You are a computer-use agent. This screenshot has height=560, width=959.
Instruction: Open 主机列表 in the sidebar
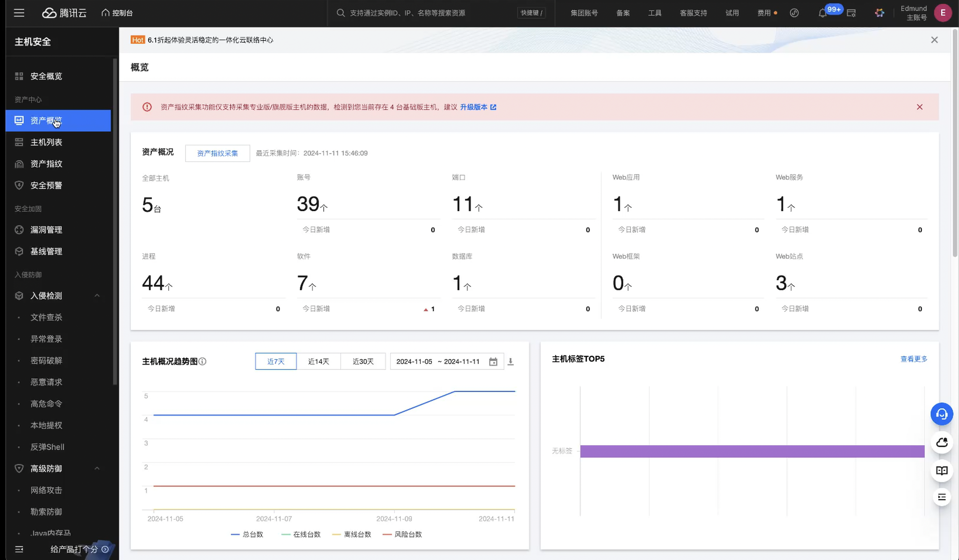coord(46,142)
